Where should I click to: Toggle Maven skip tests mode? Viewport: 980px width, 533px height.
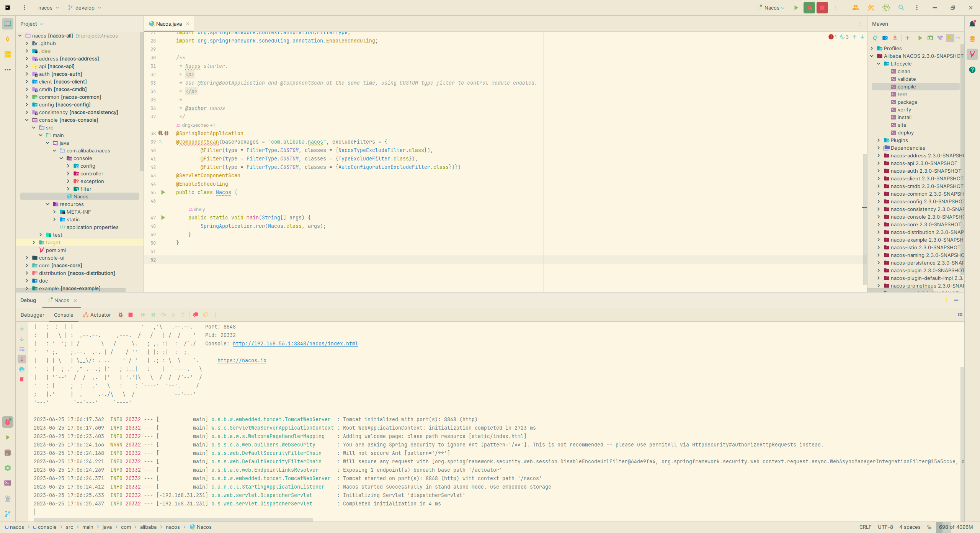950,38
